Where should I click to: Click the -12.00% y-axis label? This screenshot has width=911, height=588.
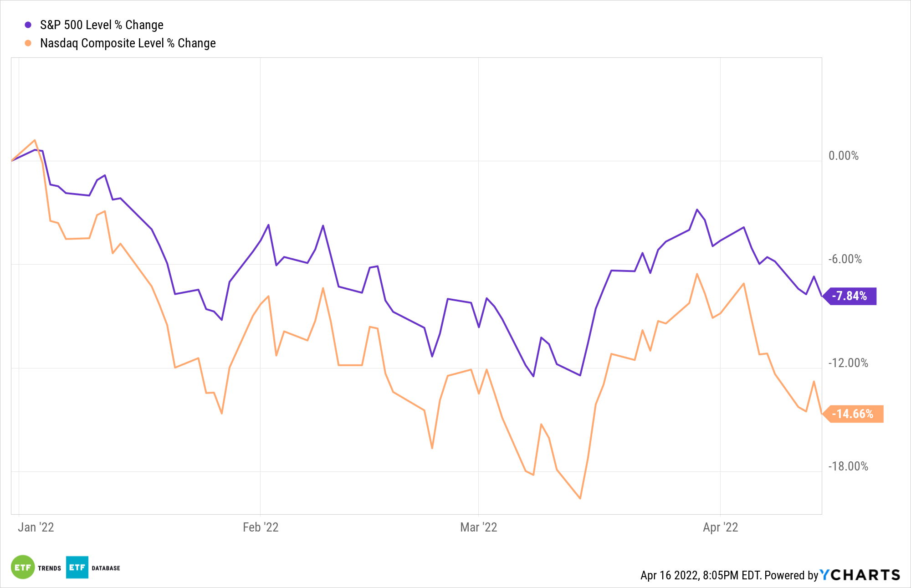[x=848, y=363]
